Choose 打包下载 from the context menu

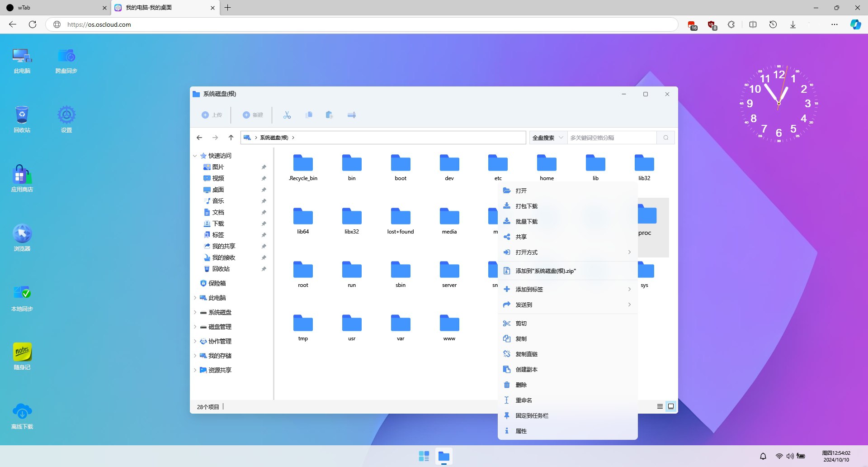click(567, 206)
